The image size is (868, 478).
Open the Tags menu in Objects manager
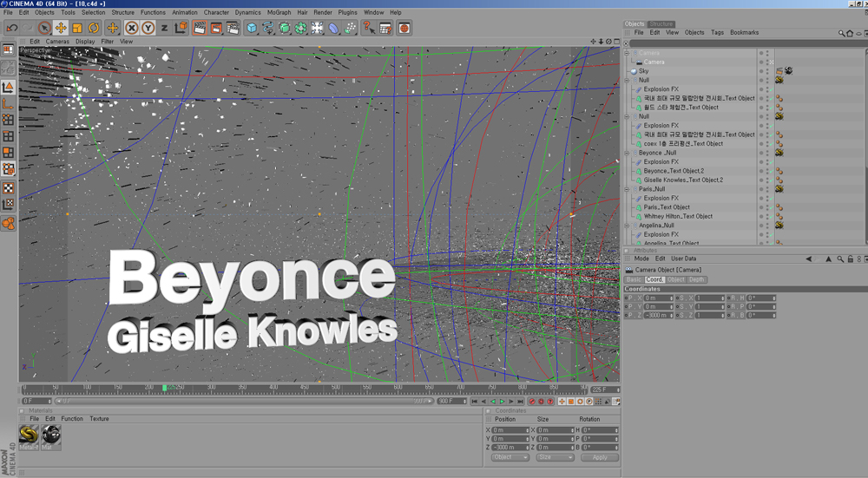[x=718, y=33]
